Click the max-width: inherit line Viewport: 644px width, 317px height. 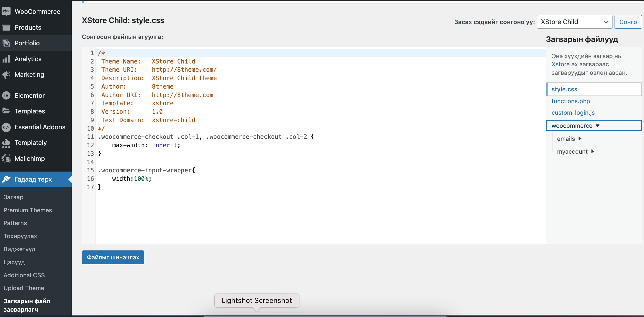(146, 145)
